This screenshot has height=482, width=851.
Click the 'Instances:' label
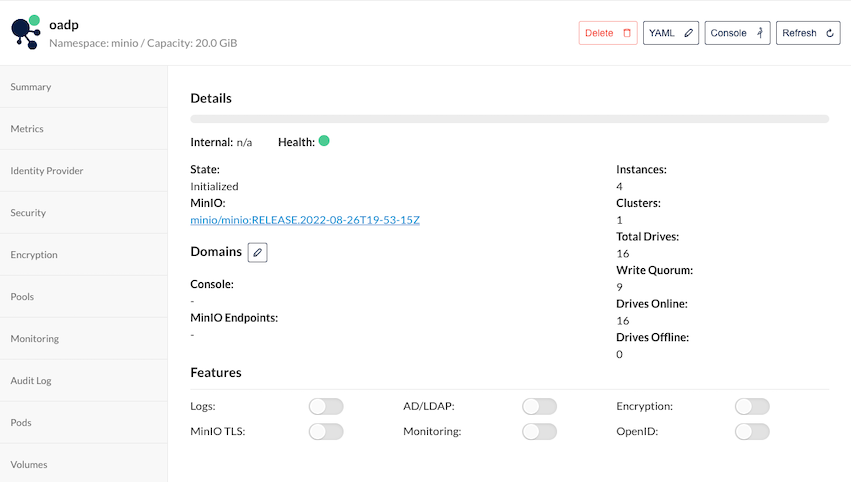click(x=642, y=169)
